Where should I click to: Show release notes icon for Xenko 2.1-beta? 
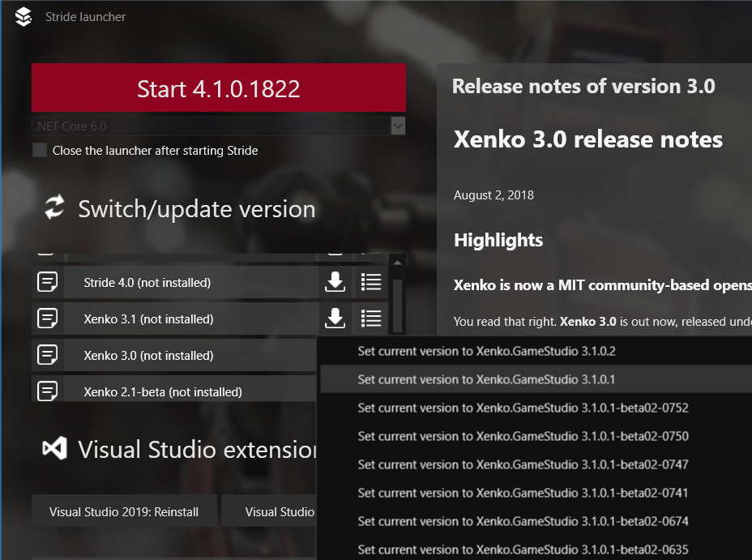pos(48,390)
